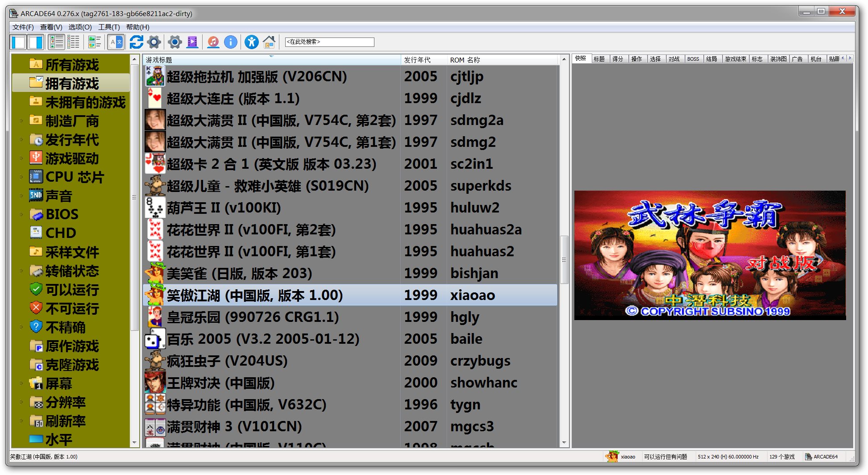
Task: Click the green shield 可以运行 icon
Action: [36, 289]
